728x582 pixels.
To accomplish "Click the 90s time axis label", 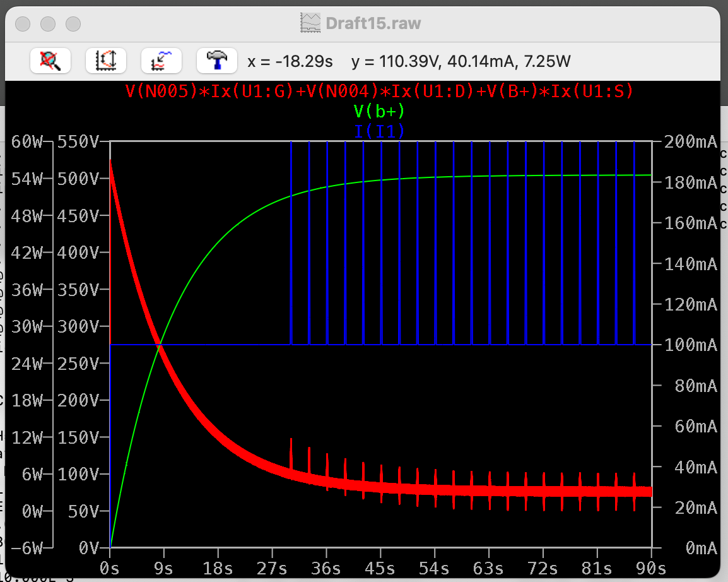I will pyautogui.click(x=651, y=569).
